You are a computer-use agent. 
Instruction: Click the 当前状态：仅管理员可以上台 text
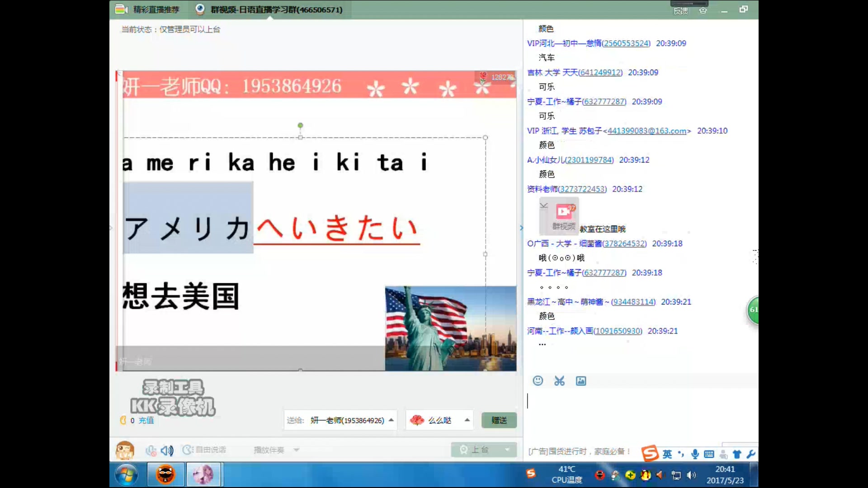click(170, 29)
